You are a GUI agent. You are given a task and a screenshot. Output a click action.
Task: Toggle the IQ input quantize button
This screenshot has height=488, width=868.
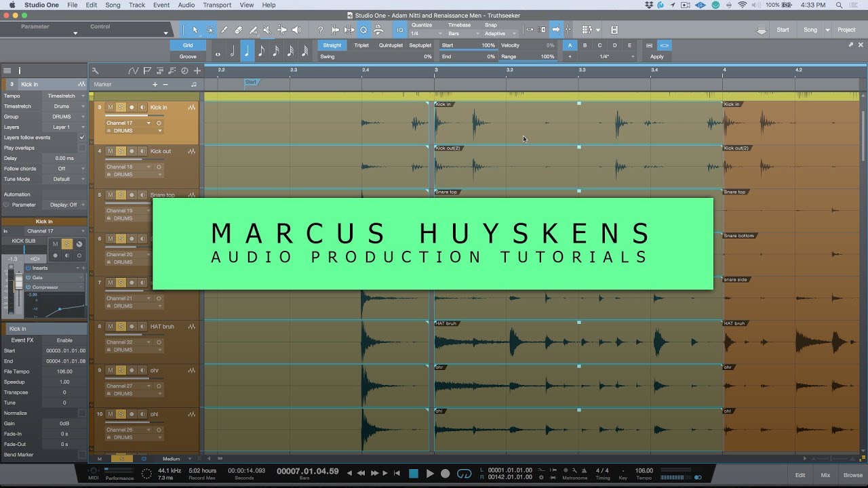click(400, 30)
